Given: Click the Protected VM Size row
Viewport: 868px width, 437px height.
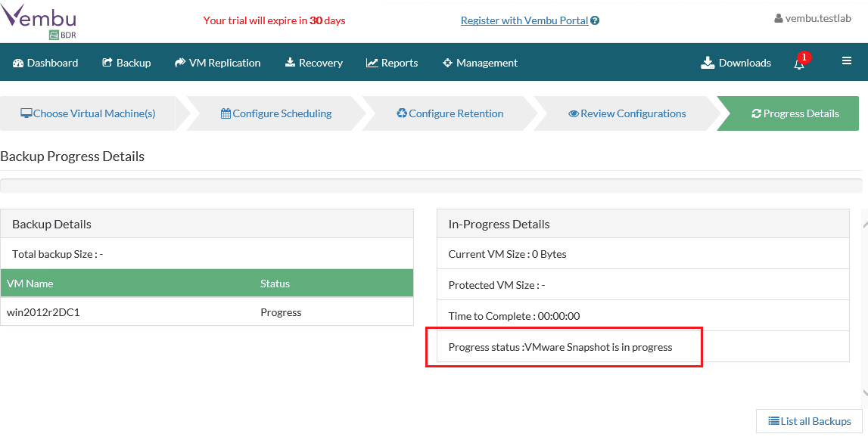Looking at the screenshot, I should coord(642,285).
